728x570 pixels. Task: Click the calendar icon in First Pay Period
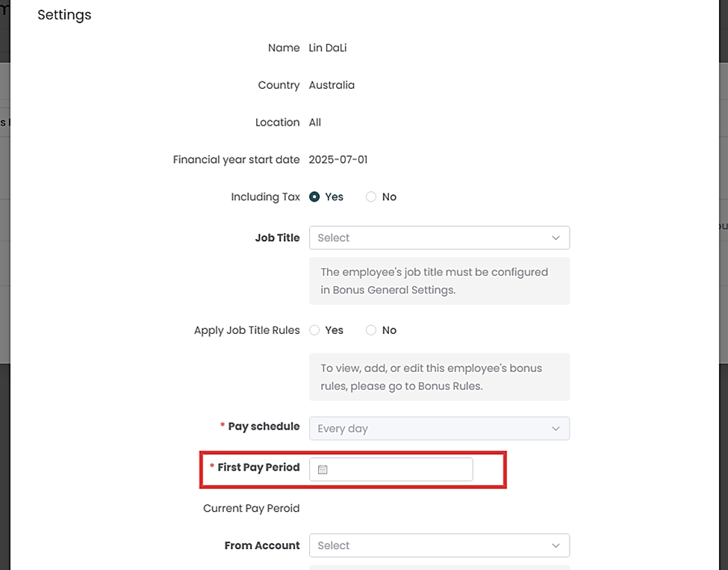[323, 470]
